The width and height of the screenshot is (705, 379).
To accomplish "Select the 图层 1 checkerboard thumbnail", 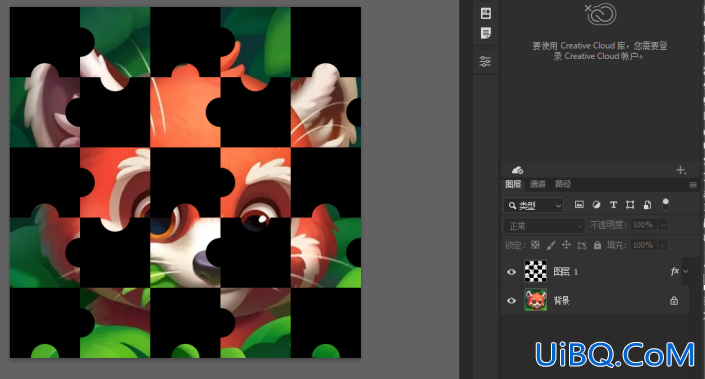I will pyautogui.click(x=536, y=271).
